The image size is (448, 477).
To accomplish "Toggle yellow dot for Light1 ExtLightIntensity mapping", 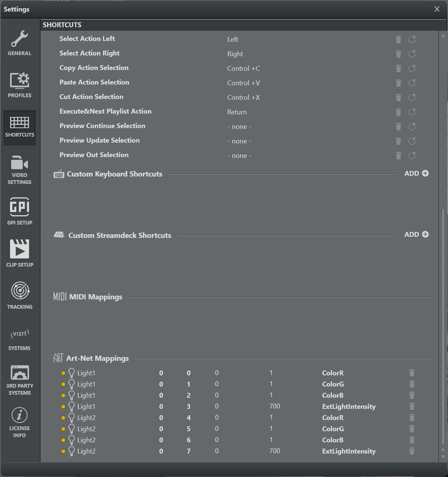I will (x=63, y=407).
